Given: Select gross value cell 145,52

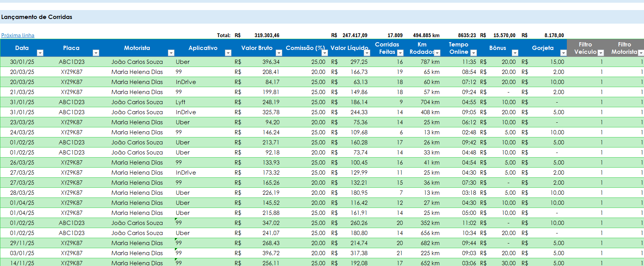Looking at the screenshot, I should tap(271, 203).
